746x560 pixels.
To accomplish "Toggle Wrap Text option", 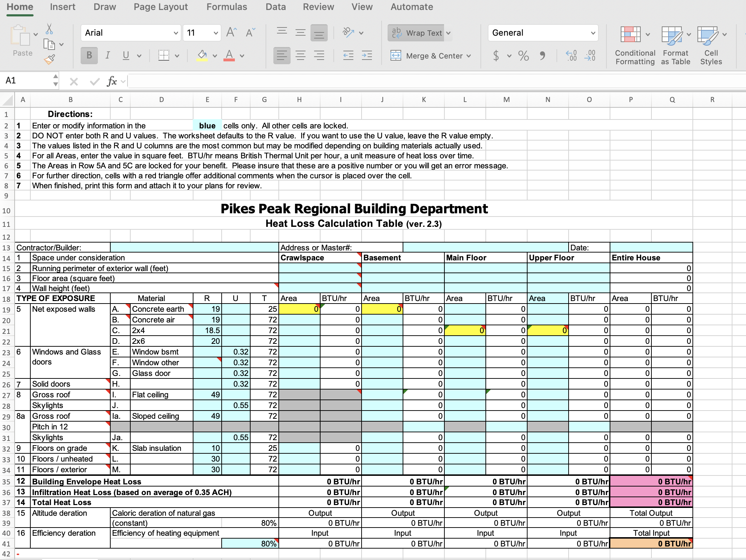I will [416, 33].
